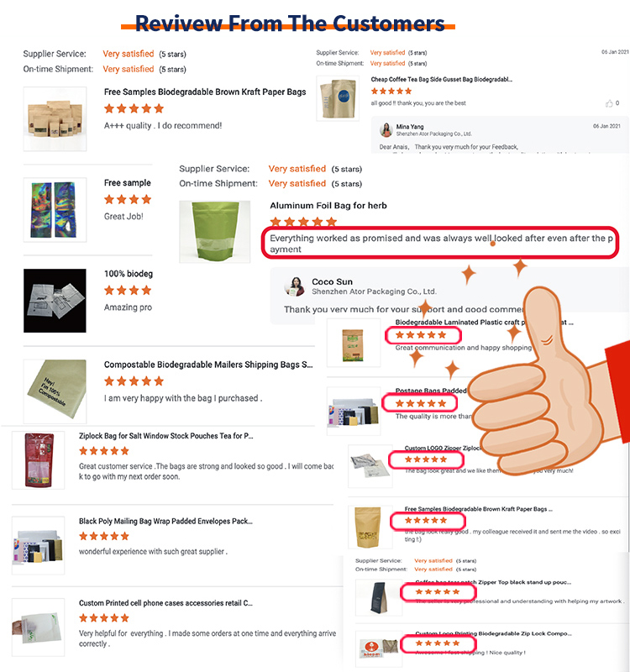Click Coco Sun's profile avatar
Viewport: 630px width, 672px height.
(x=295, y=286)
